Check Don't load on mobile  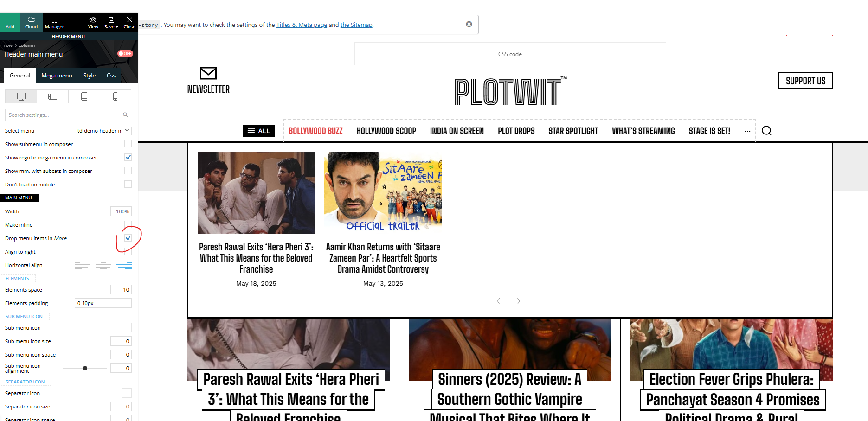click(128, 184)
